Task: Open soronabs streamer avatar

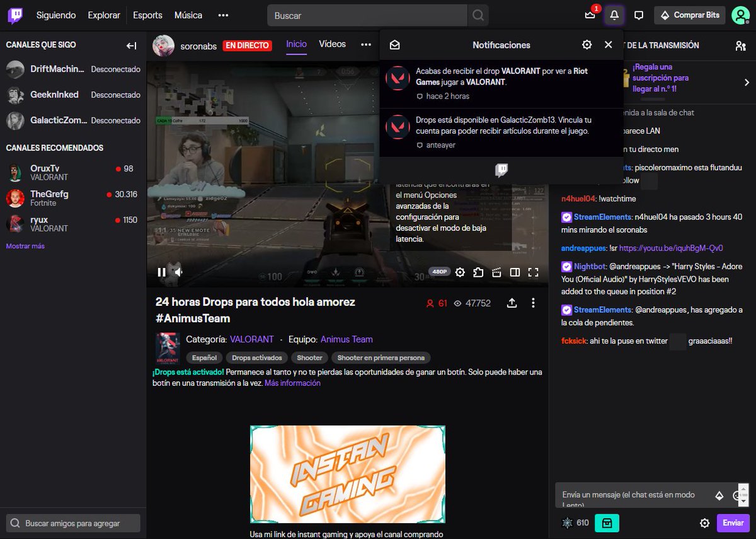Action: 163,45
